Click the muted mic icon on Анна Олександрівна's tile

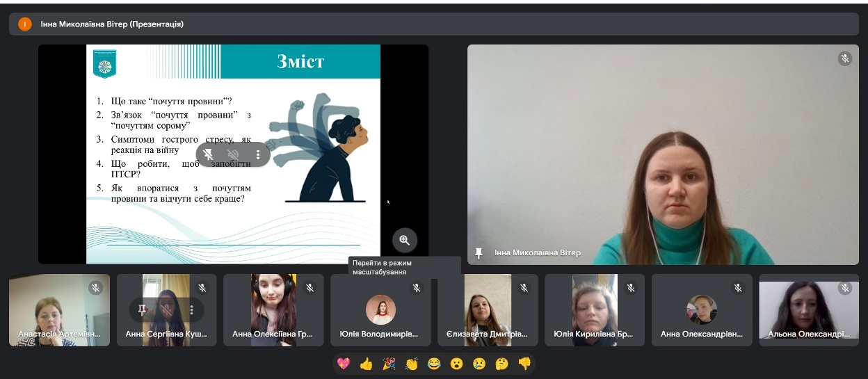[738, 287]
